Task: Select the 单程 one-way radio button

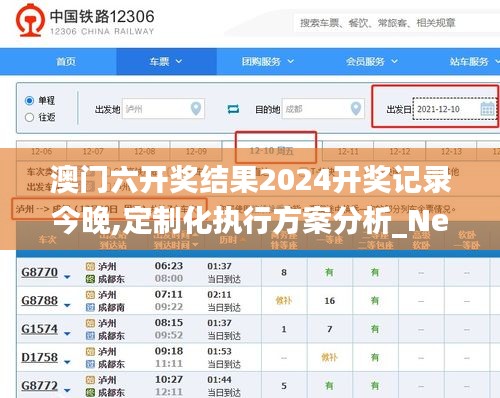Action: pos(29,100)
